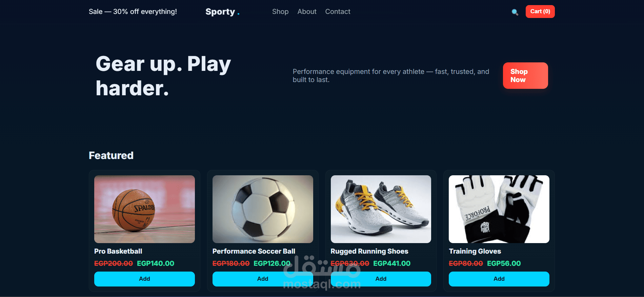The height and width of the screenshot is (297, 644).
Task: Click the Performance Soccer Ball title
Action: click(x=254, y=251)
